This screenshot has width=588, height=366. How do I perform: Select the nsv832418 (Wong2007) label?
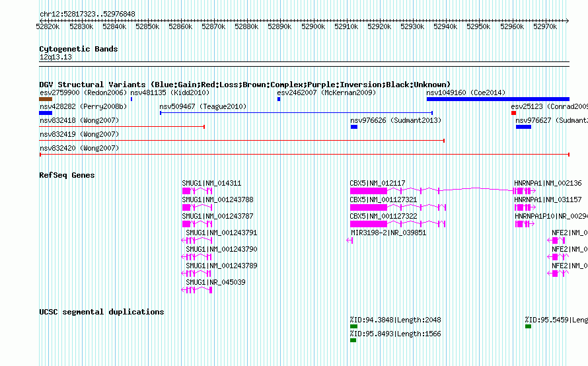click(79, 120)
